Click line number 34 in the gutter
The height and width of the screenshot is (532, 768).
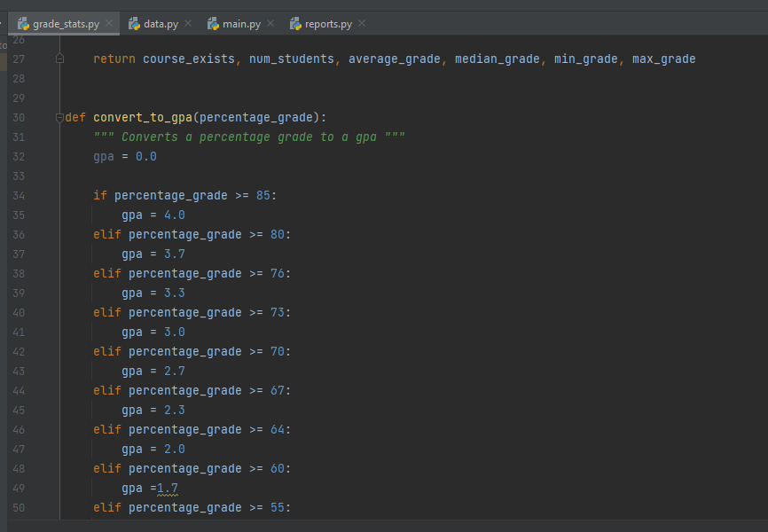tap(19, 196)
